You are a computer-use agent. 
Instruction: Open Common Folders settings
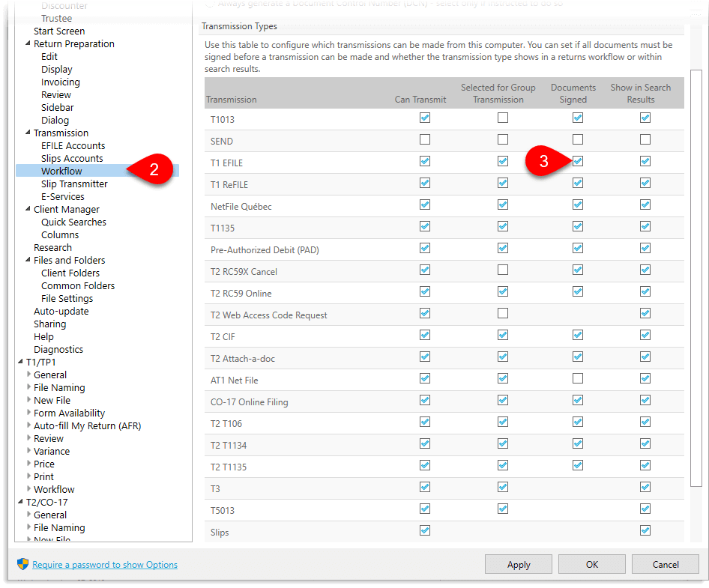click(78, 285)
